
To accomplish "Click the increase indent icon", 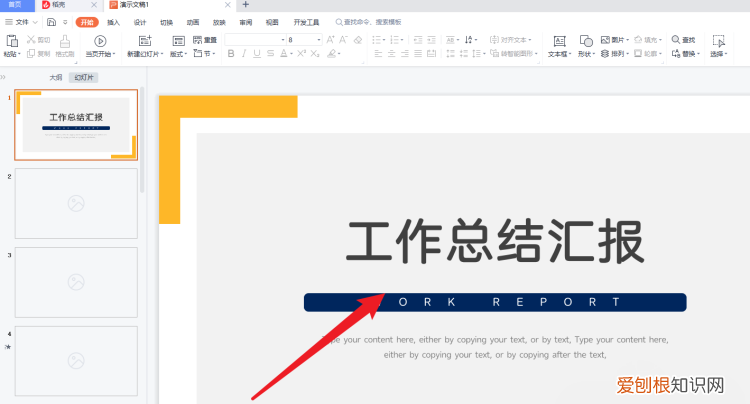I will pos(431,40).
